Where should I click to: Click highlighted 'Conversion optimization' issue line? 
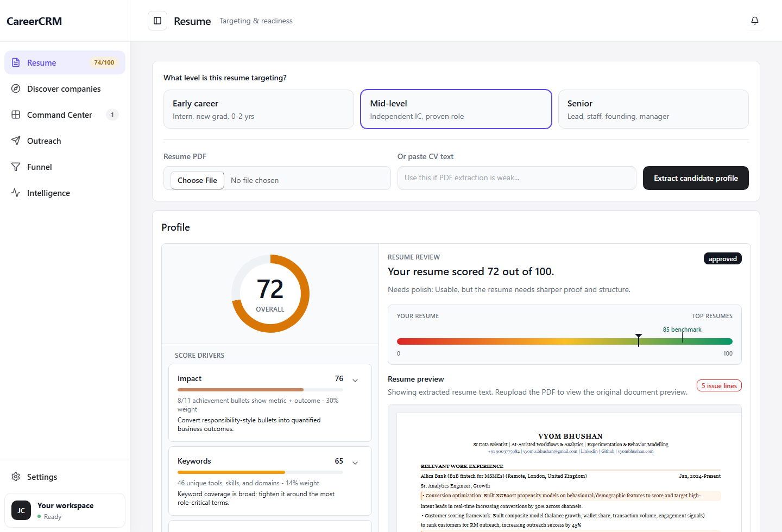click(x=571, y=496)
